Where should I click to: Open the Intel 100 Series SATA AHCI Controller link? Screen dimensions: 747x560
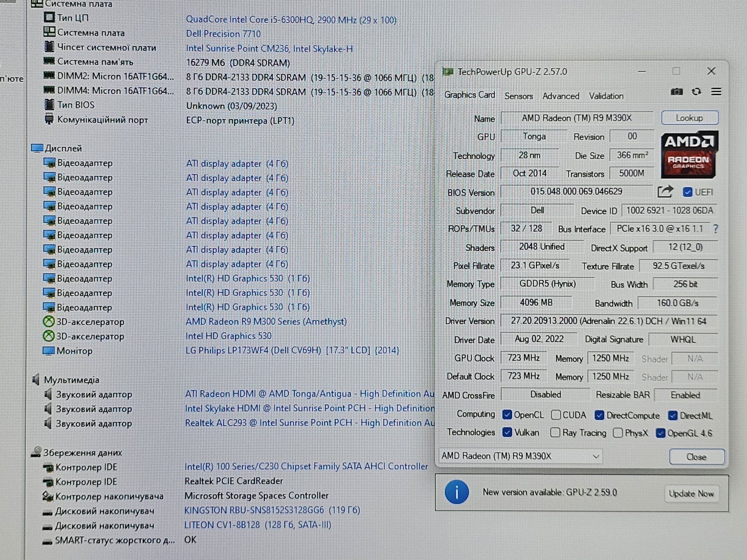tap(306, 466)
